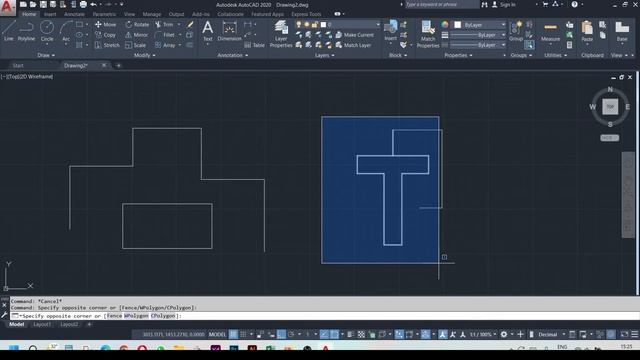
Task: Switch to the Annotate ribbon tab
Action: pyautogui.click(x=74, y=14)
